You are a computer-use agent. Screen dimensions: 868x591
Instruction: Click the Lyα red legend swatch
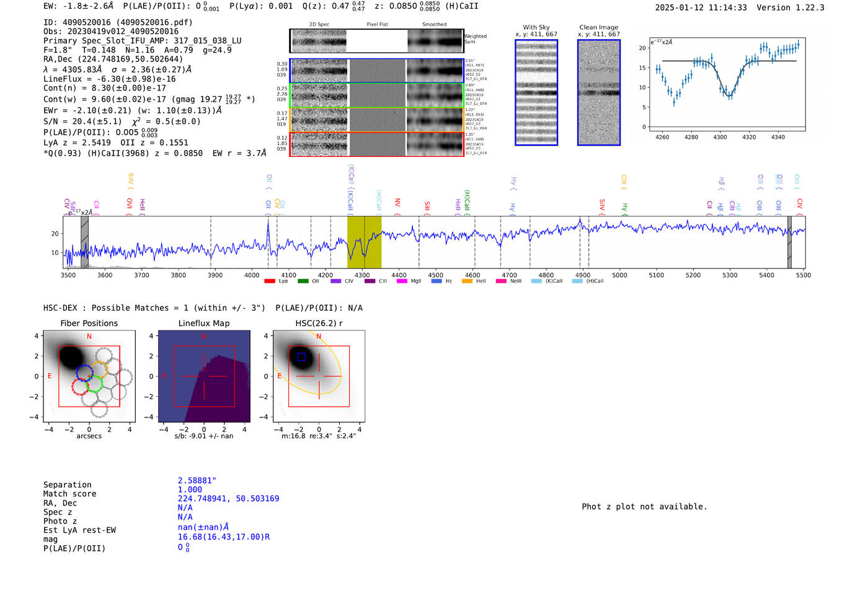(x=270, y=281)
